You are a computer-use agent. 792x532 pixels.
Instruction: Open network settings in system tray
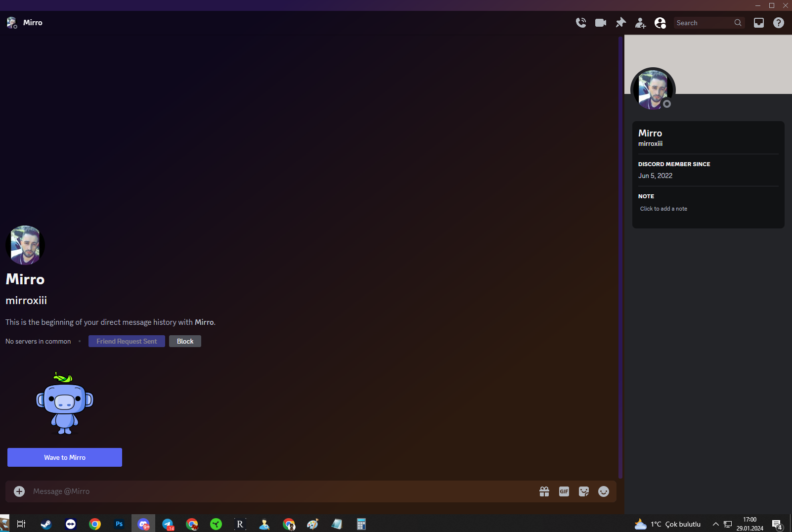(x=728, y=524)
